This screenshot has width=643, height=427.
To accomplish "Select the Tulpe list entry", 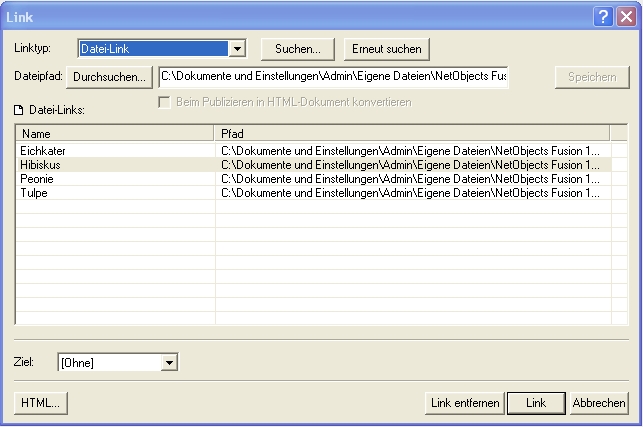I will coord(34,192).
